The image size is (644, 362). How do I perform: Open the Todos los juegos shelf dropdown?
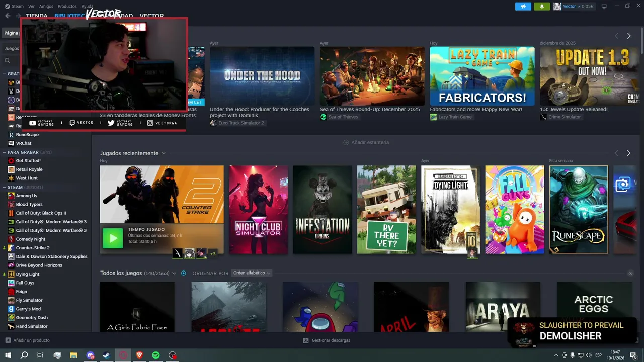tap(174, 273)
